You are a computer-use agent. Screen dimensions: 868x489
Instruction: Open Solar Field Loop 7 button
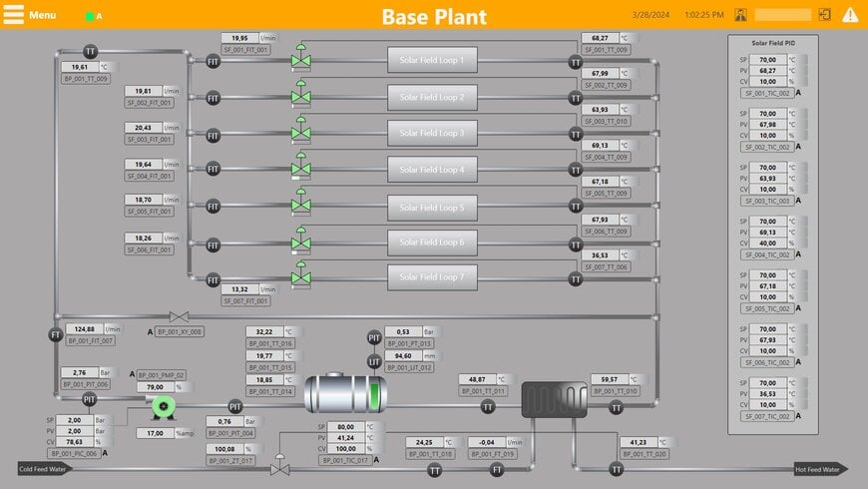432,276
